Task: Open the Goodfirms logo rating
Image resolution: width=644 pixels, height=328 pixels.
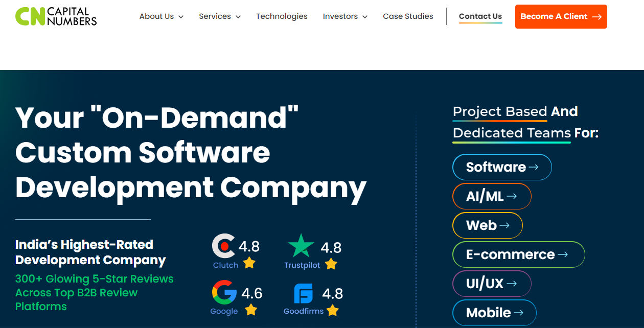Action: (x=303, y=293)
